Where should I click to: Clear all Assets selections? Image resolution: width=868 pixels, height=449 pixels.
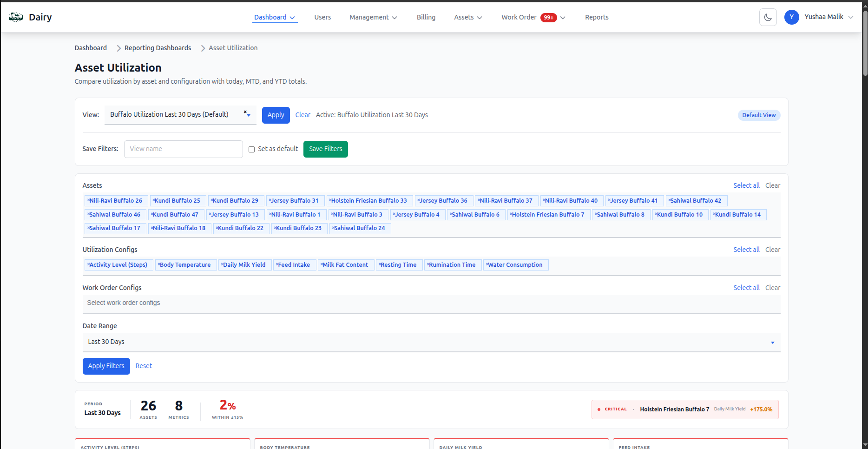pos(773,185)
